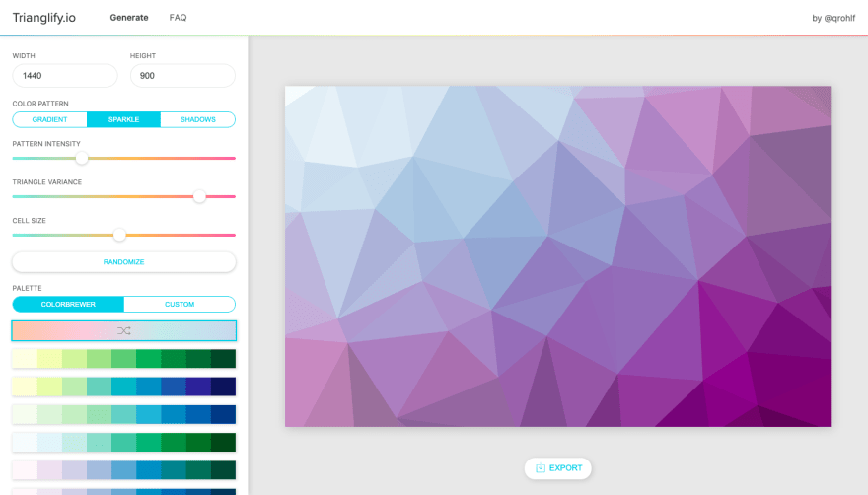Screen dimensions: 868x495
Task: Click the Trianglify.io logo
Action: [x=44, y=18]
